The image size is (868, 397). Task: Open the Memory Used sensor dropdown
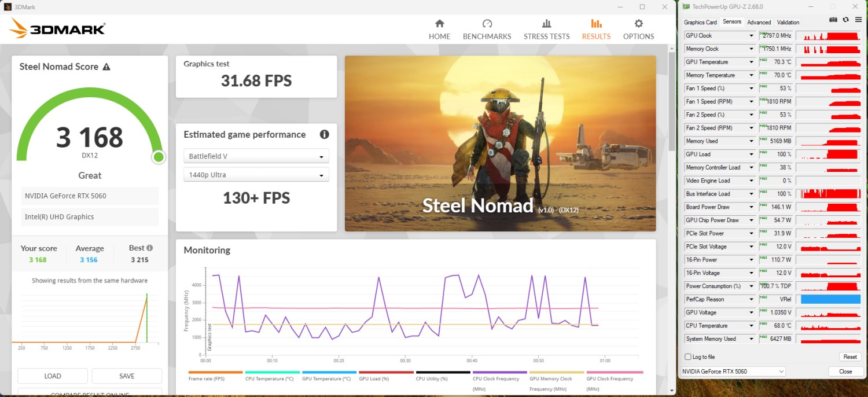click(751, 141)
